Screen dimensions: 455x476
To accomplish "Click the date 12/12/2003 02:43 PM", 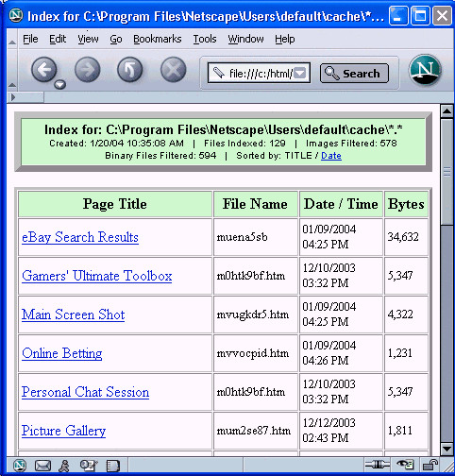I will [329, 431].
